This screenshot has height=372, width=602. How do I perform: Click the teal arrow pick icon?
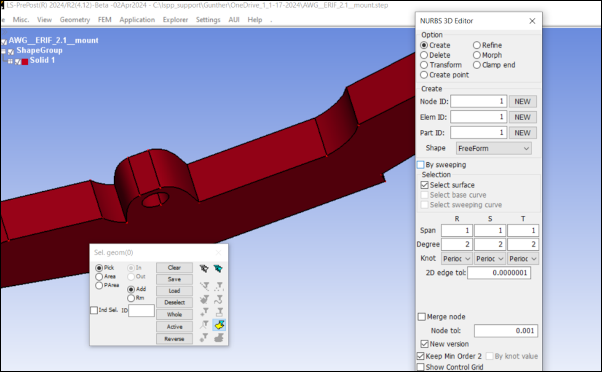pos(218,268)
